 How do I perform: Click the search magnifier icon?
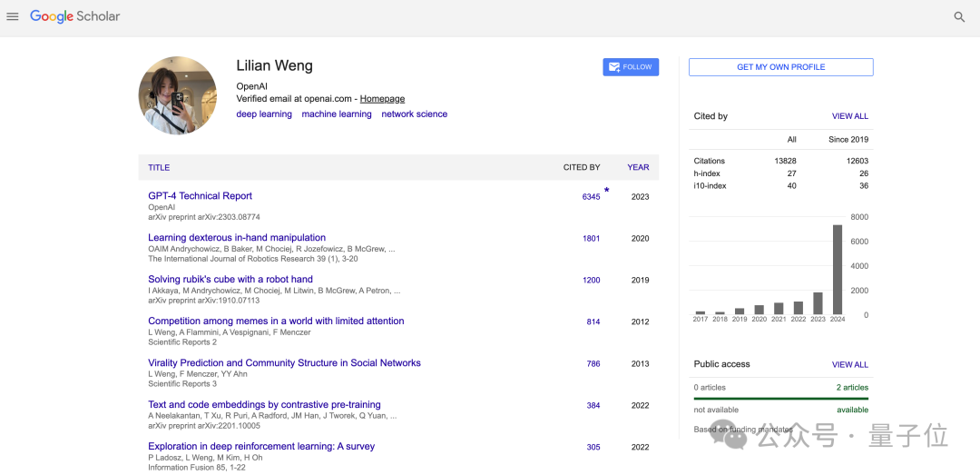click(x=959, y=16)
